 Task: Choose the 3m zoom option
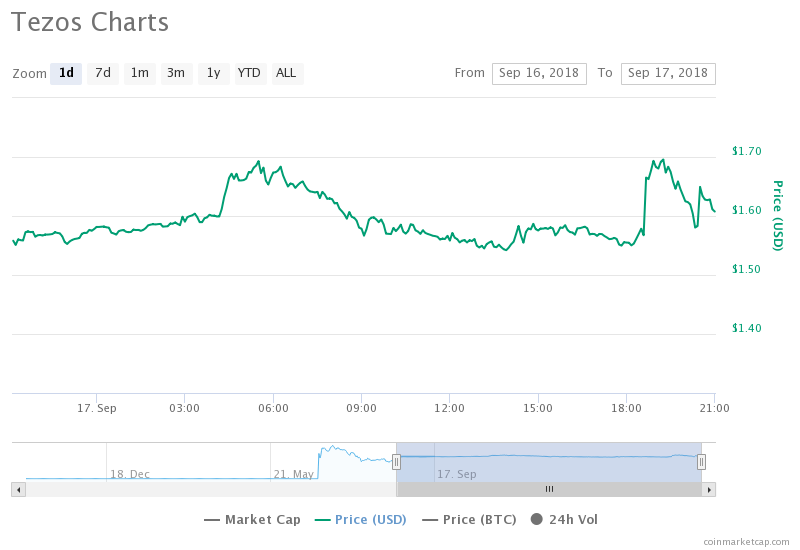pos(177,73)
